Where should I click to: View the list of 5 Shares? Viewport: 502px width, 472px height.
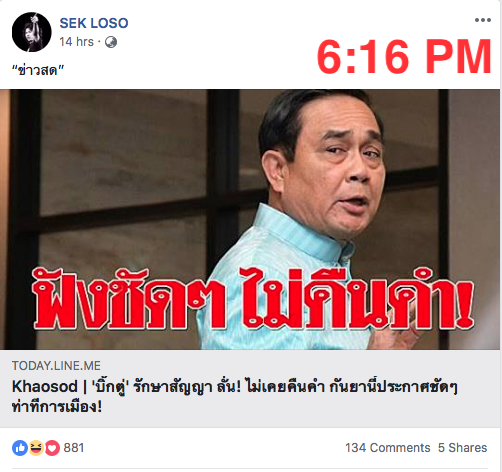click(462, 448)
